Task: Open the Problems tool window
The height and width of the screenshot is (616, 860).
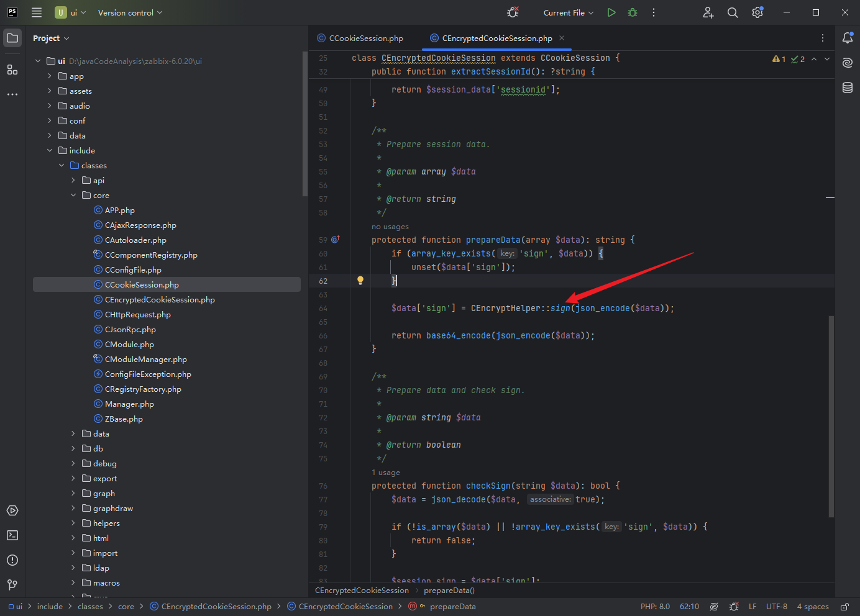Action: 12,560
